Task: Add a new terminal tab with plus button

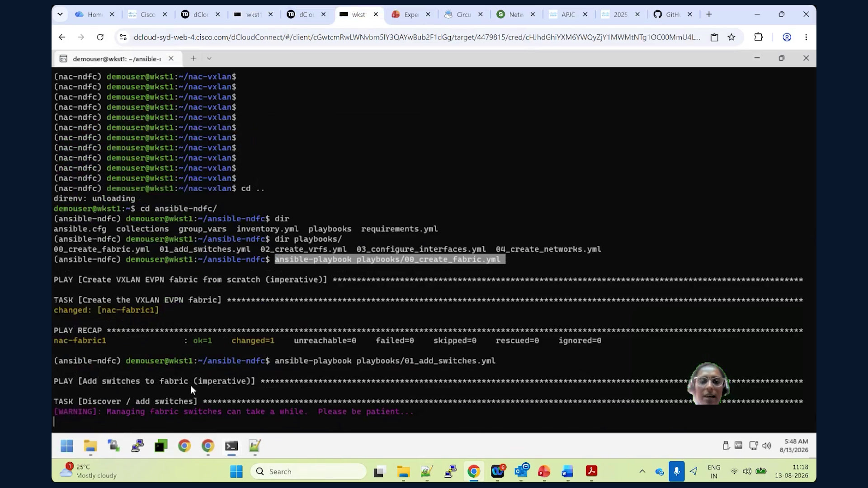Action: point(193,58)
